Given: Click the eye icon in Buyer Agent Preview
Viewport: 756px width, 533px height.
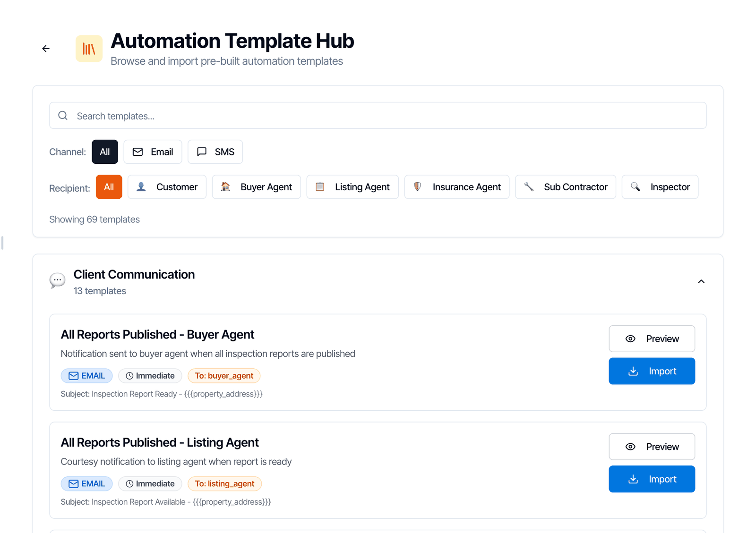Looking at the screenshot, I should click(x=630, y=338).
